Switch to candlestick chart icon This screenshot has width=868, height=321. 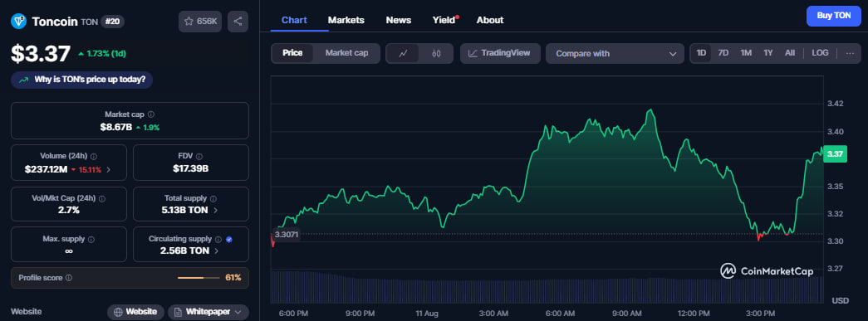[x=435, y=54]
